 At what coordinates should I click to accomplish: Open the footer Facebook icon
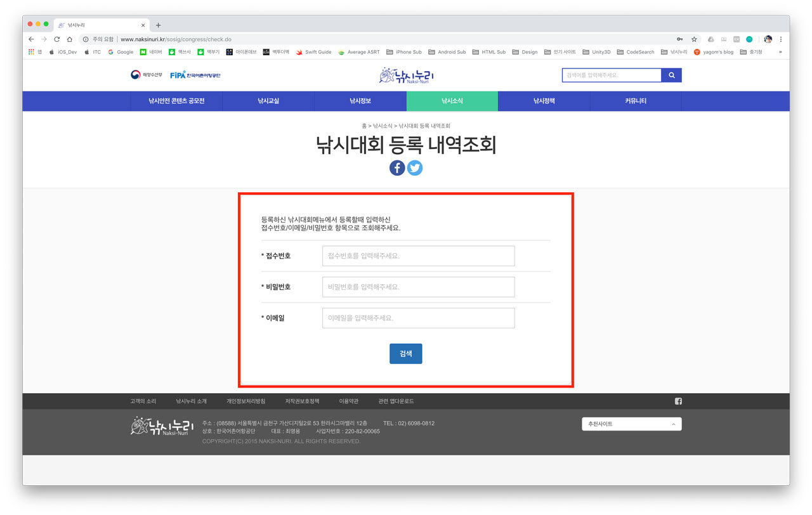pyautogui.click(x=678, y=401)
